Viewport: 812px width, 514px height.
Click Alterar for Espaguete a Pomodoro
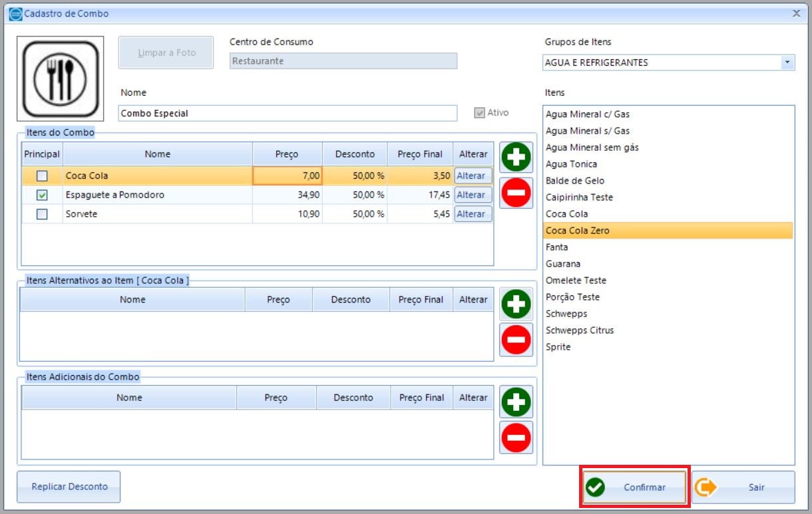coord(473,195)
